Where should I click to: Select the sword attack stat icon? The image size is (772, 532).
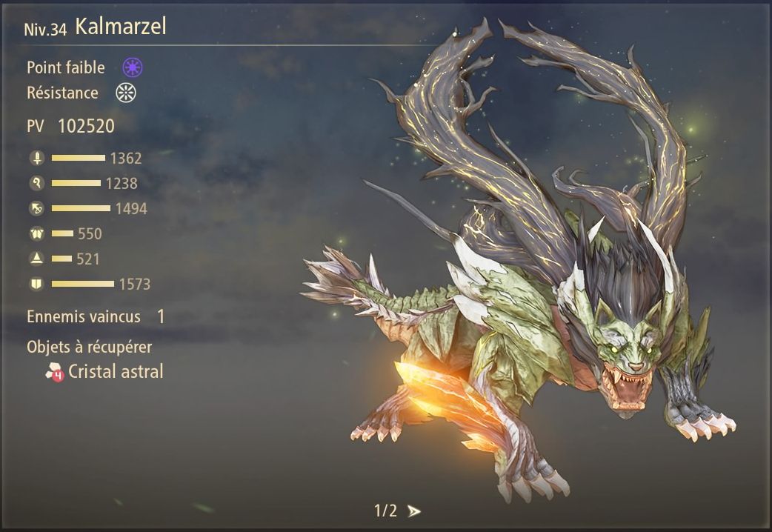pos(37,158)
